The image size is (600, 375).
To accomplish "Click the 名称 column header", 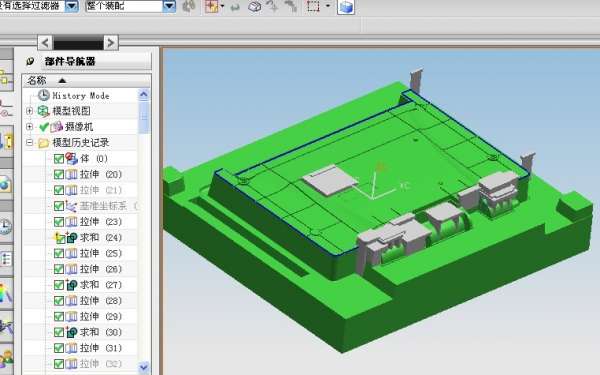I will 86,80.
